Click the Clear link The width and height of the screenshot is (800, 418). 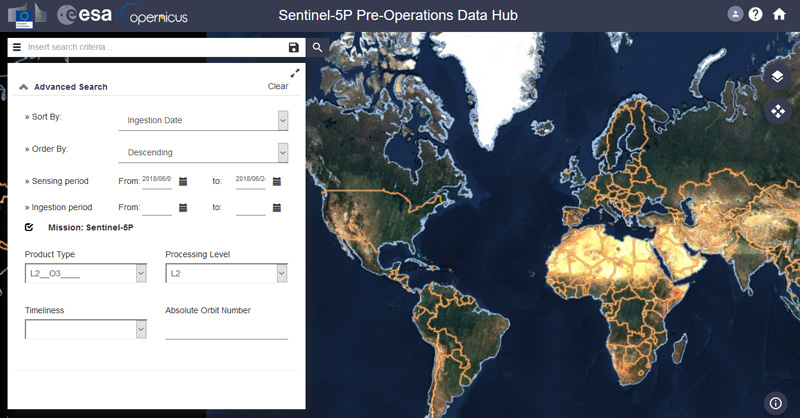(278, 86)
